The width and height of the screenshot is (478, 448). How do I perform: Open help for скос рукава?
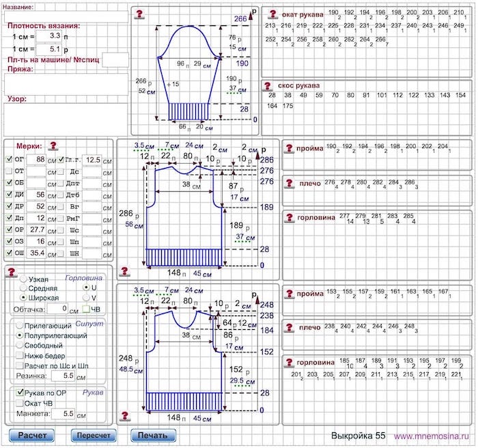[x=270, y=86]
